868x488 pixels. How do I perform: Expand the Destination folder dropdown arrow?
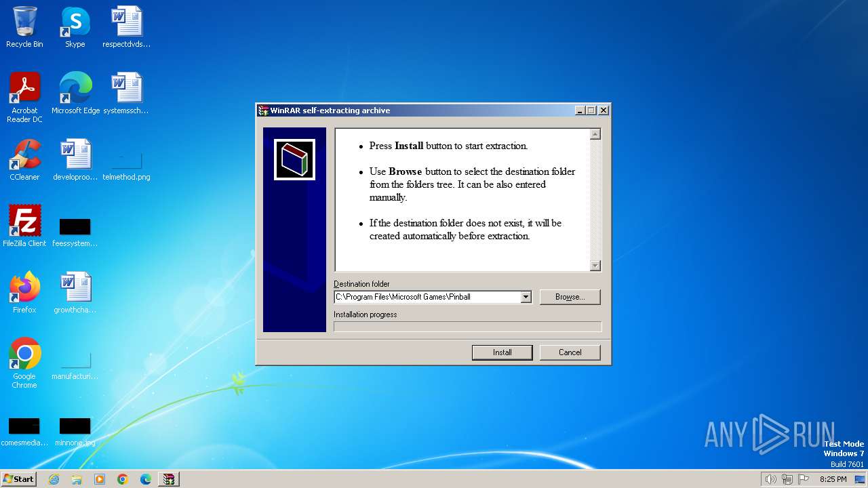coord(526,297)
